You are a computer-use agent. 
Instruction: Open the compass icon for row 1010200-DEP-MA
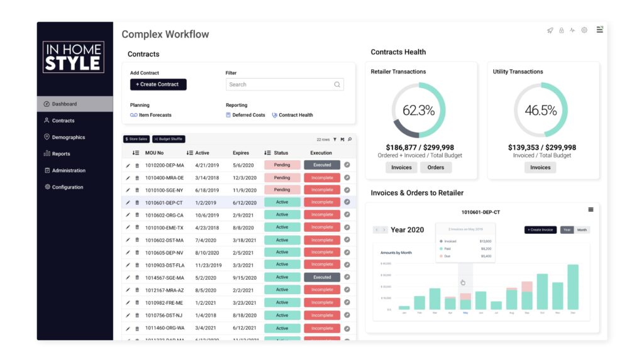coord(347,165)
